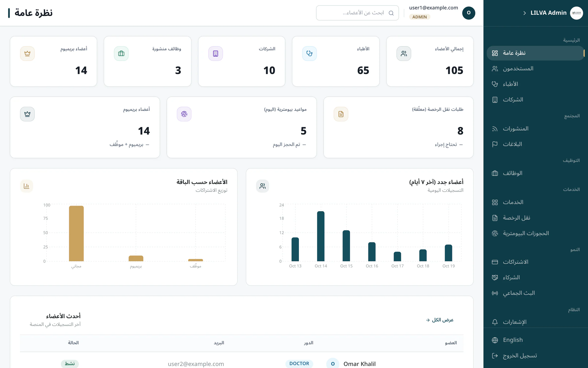Click the ADMIN role badge
This screenshot has height=368, width=588.
coord(419,17)
